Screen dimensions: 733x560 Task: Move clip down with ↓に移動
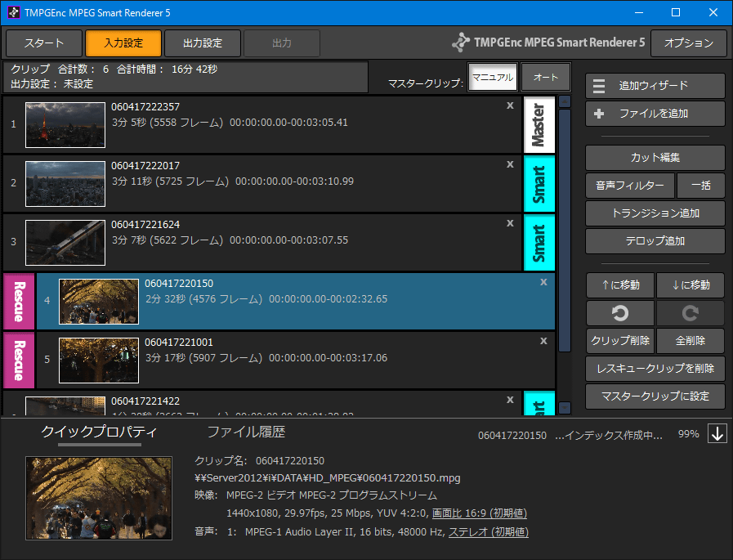pyautogui.click(x=690, y=285)
